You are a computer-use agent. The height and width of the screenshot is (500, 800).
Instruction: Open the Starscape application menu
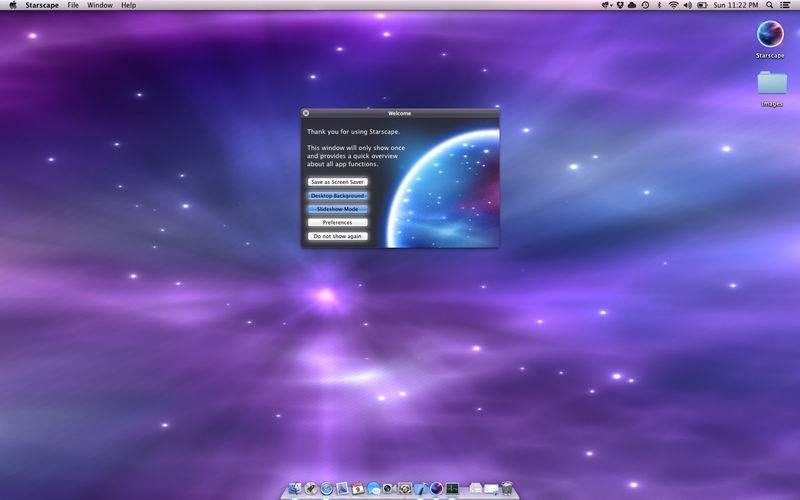tap(42, 5)
